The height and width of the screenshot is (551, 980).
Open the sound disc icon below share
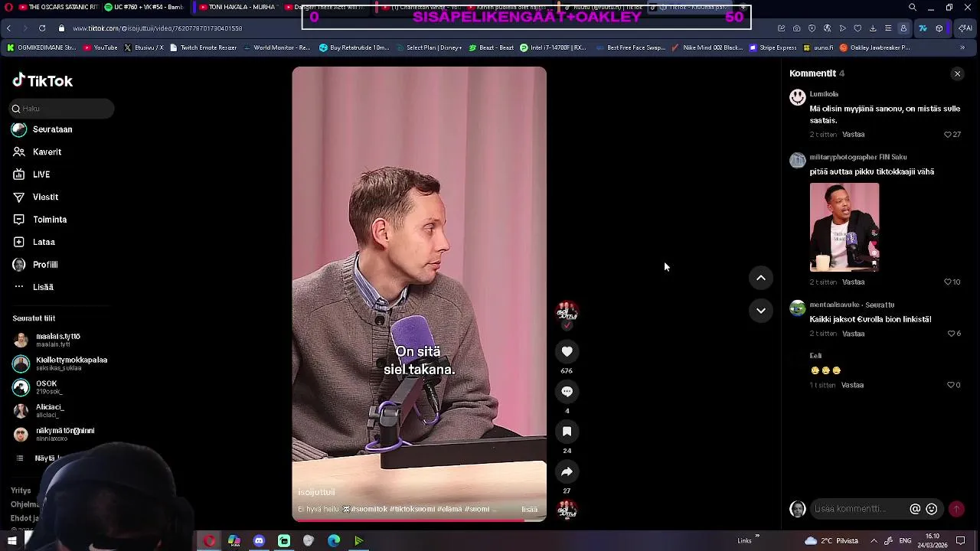[567, 510]
